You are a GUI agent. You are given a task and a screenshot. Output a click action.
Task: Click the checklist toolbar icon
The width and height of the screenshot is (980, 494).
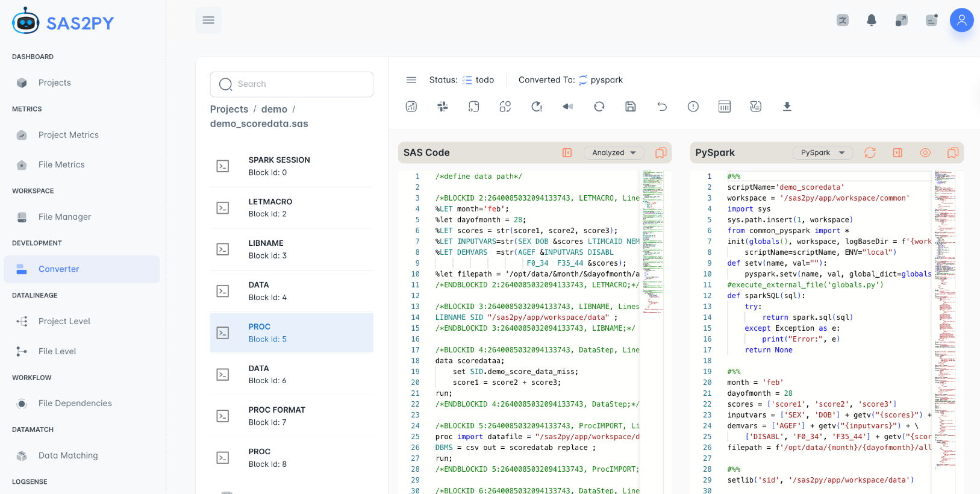tap(756, 107)
